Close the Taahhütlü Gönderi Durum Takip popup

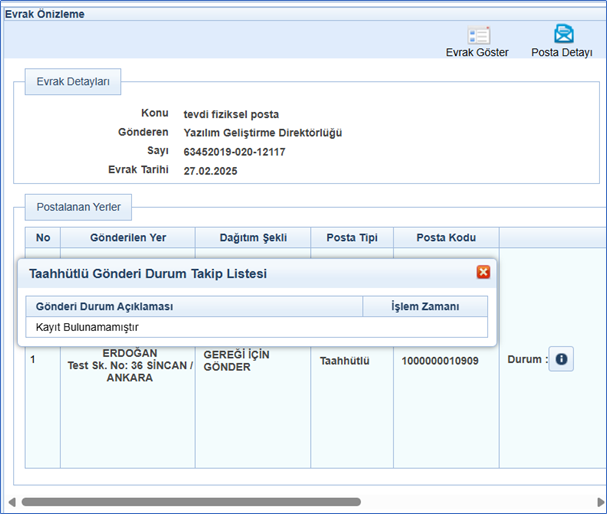[483, 272]
